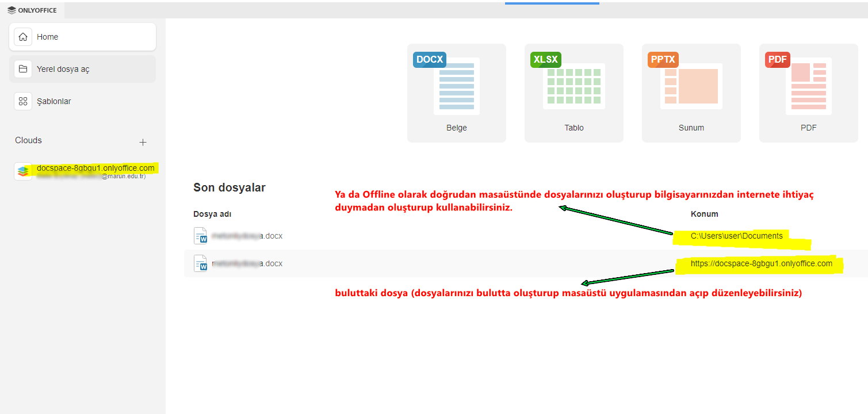
Task: Click the DocSpace cloud layers icon
Action: pos(23,171)
